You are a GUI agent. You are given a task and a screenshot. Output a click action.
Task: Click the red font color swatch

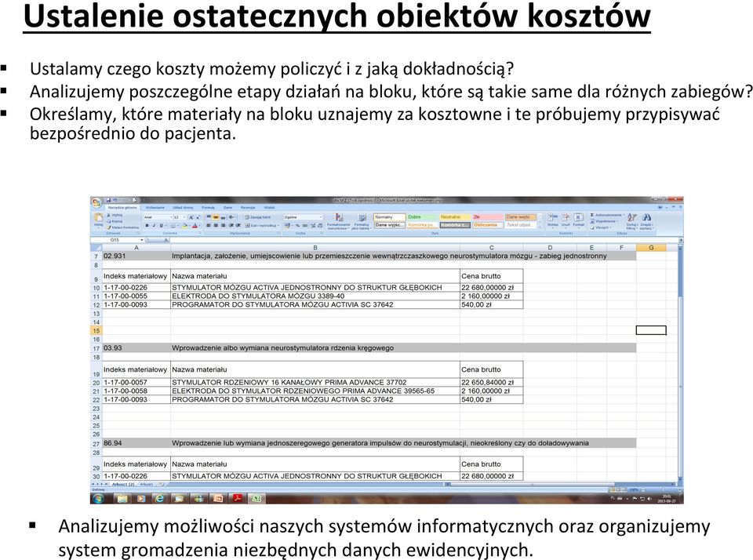point(195,225)
